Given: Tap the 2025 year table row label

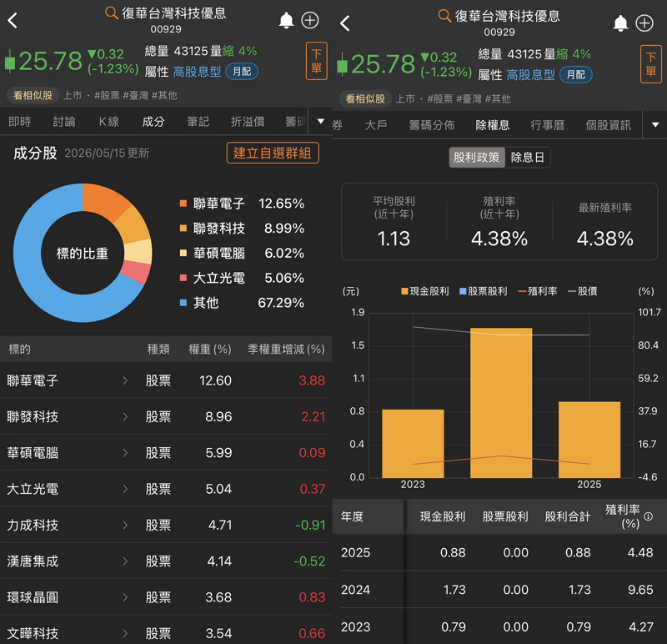Looking at the screenshot, I should point(356,552).
